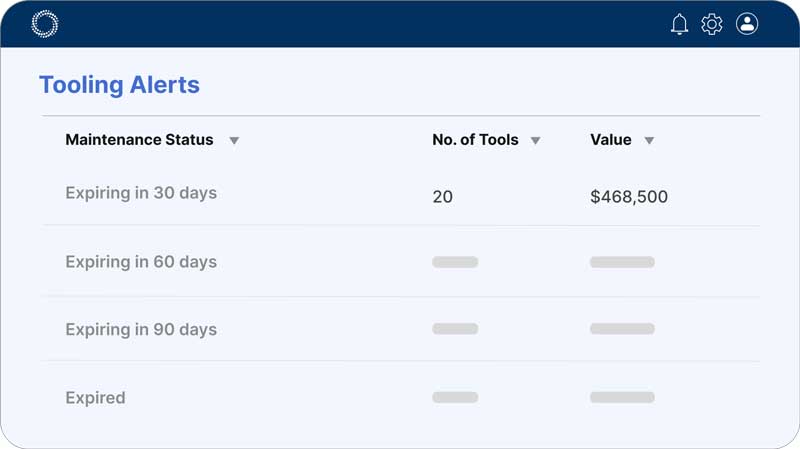
Task: Expand the No. of Tools sort arrow
Action: (535, 141)
